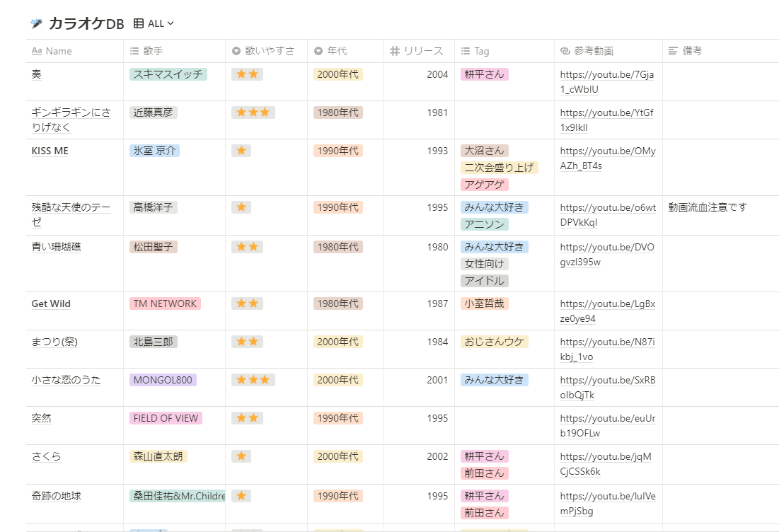
Task: Click the 2004 release year cell
Action: coord(420,81)
